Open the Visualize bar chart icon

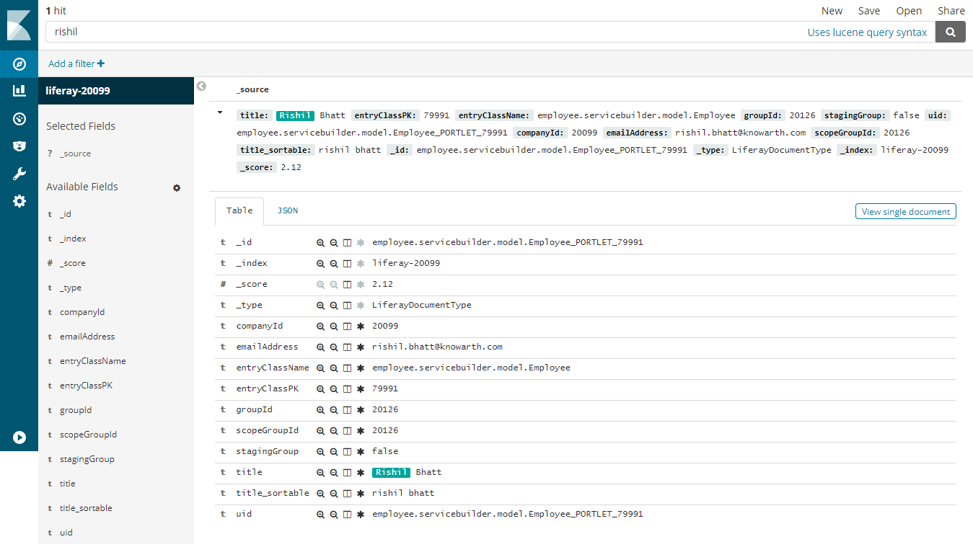tap(19, 91)
